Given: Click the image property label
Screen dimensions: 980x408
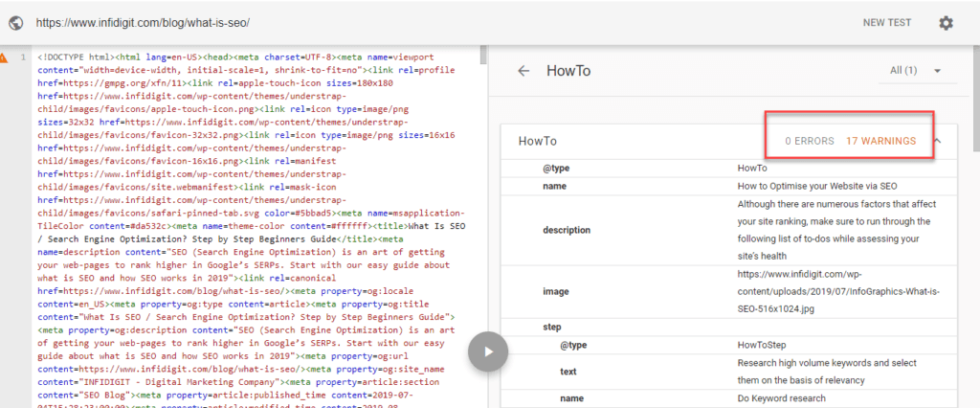Looking at the screenshot, I should (556, 291).
